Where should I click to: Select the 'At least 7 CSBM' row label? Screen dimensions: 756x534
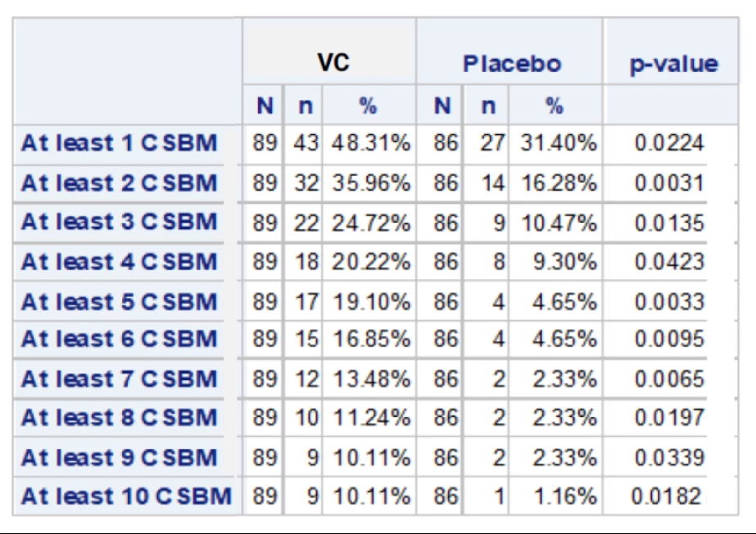[x=120, y=379]
